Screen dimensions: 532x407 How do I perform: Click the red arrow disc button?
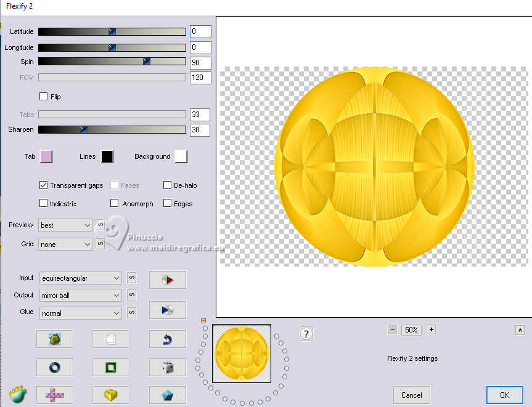167,280
